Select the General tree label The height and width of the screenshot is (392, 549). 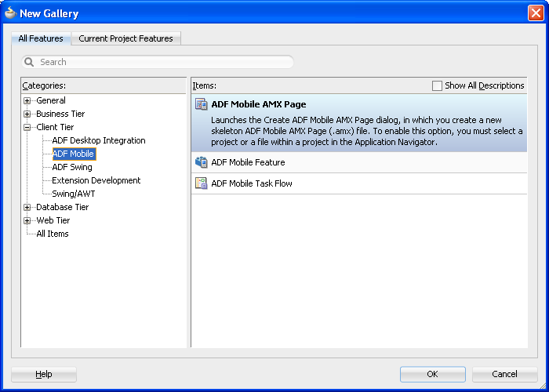[51, 100]
